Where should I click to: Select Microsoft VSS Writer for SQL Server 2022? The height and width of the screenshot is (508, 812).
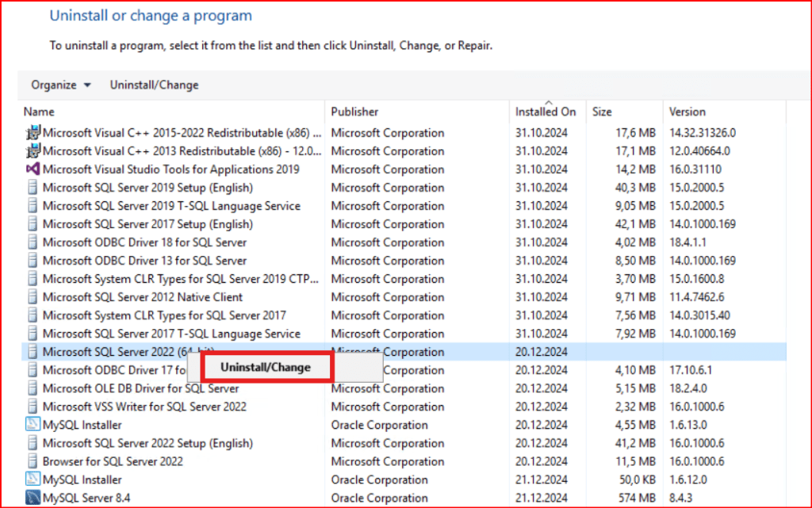(x=144, y=407)
